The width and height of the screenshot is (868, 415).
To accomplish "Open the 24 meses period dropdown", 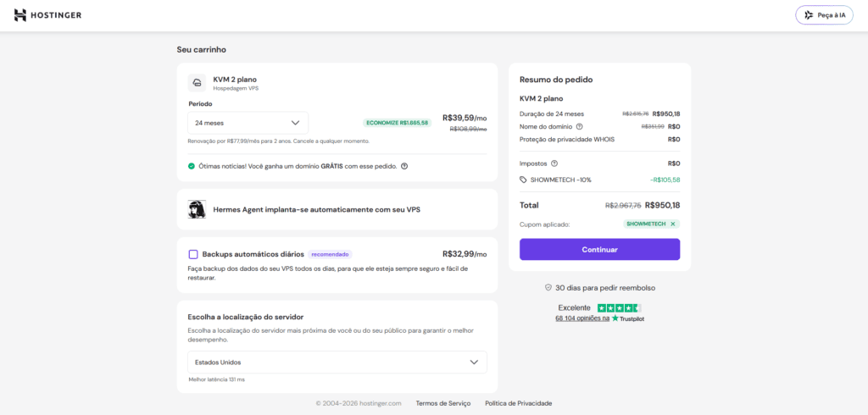I will 248,123.
